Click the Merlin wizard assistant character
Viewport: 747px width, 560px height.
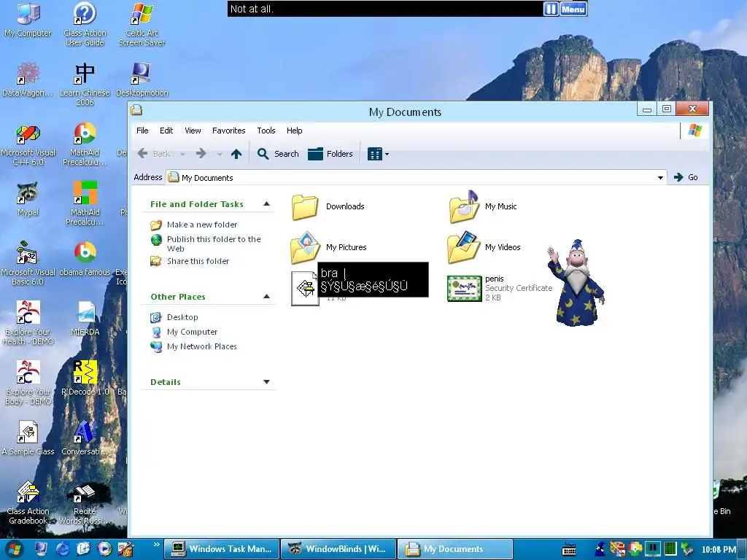tap(576, 283)
